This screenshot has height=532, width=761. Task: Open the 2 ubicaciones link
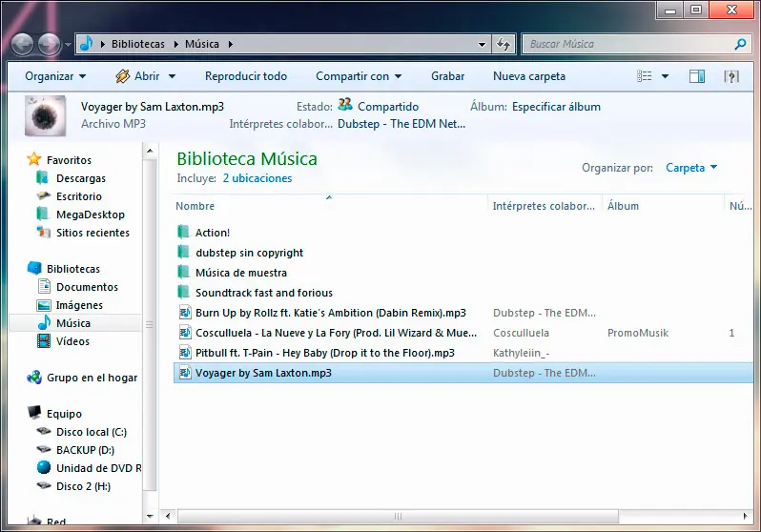coord(257,178)
